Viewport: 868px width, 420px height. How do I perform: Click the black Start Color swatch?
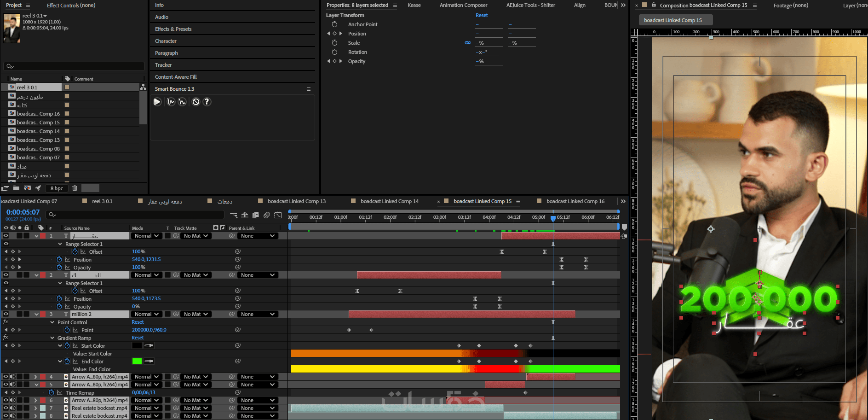pos(137,345)
